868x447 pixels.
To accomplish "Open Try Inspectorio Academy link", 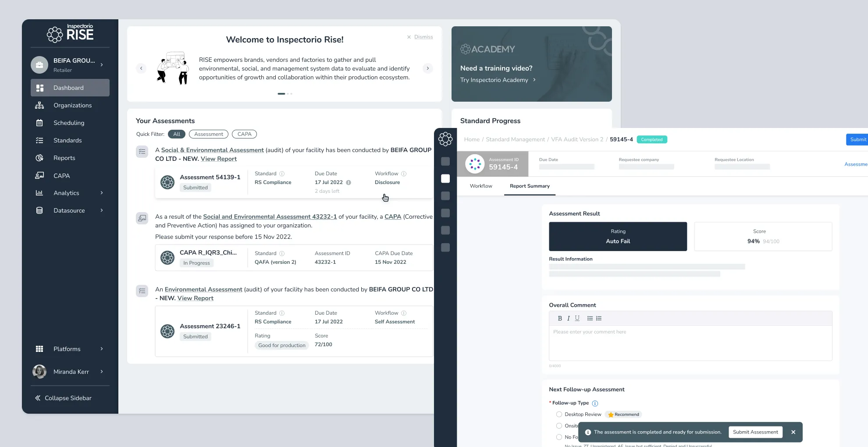I will [498, 80].
